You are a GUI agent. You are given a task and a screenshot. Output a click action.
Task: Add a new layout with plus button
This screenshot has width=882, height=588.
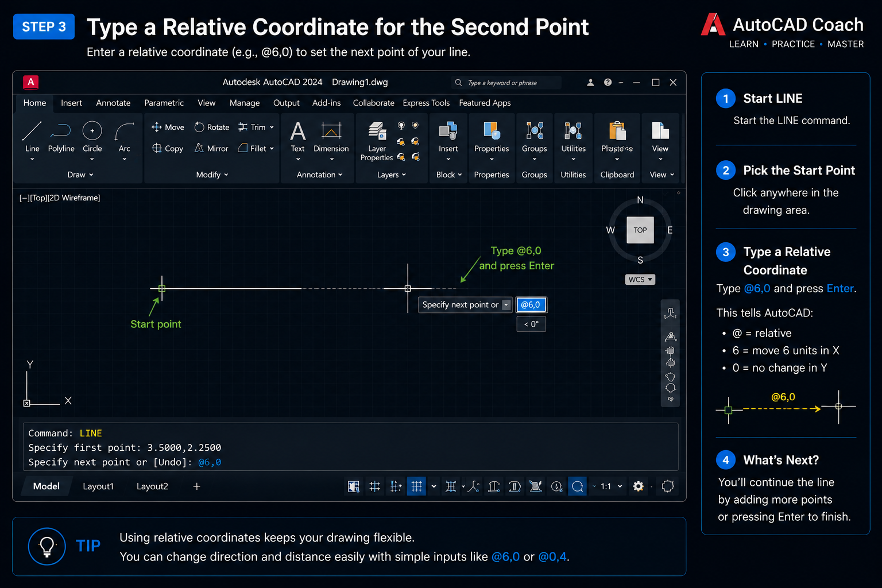click(196, 486)
